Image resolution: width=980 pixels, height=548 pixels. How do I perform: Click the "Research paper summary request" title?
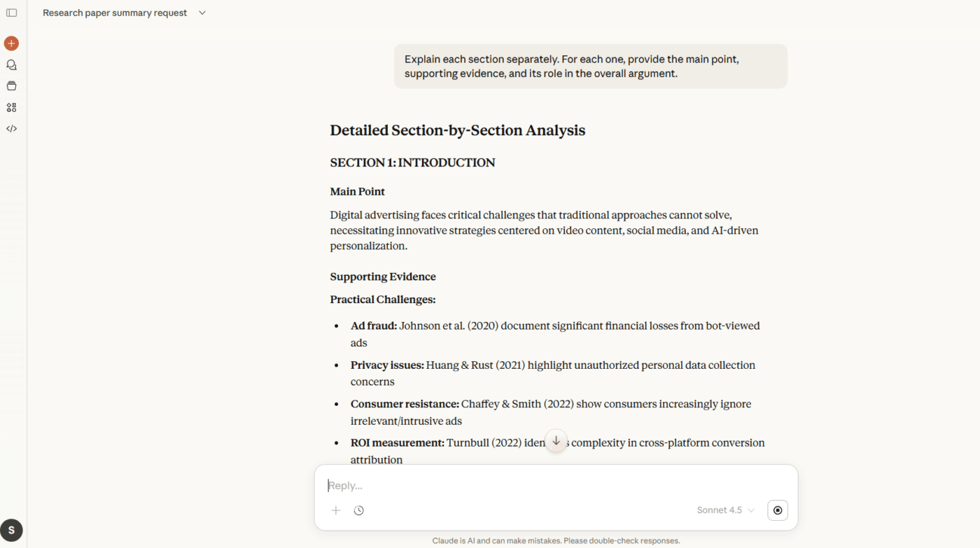click(115, 13)
